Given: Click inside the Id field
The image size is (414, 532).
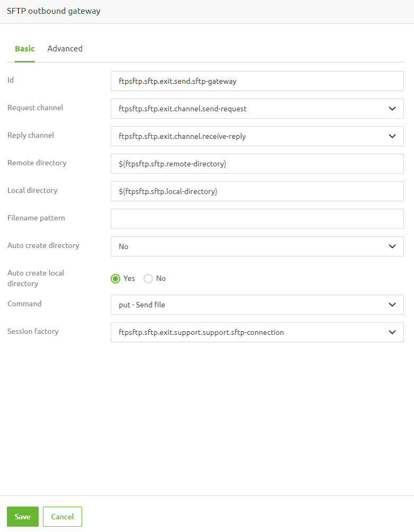Looking at the screenshot, I should 257,81.
